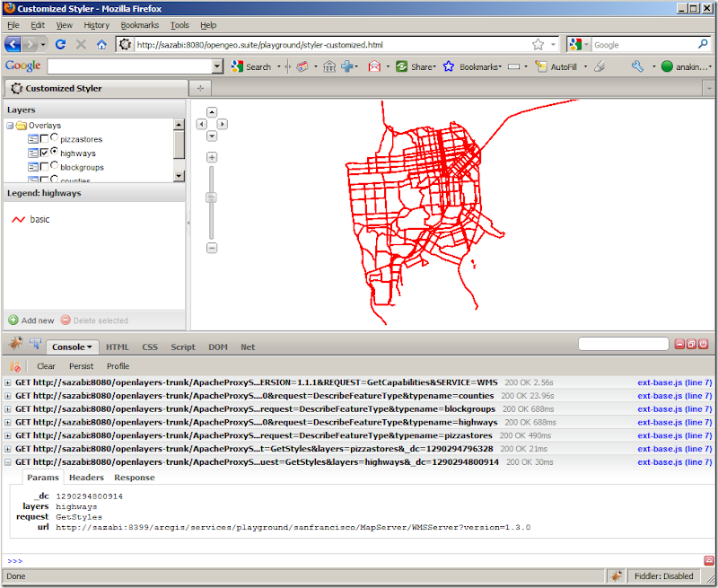Click Google toolbar Search button
The image size is (718, 588).
click(x=251, y=66)
